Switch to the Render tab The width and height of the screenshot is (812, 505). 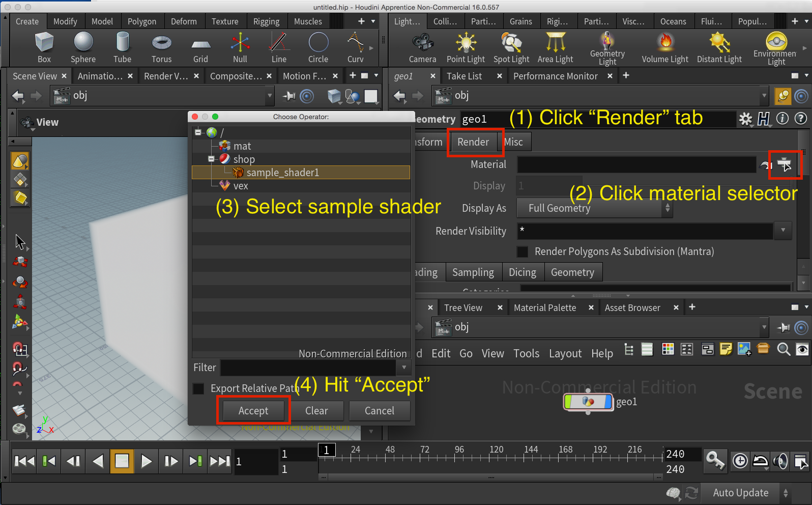(473, 142)
